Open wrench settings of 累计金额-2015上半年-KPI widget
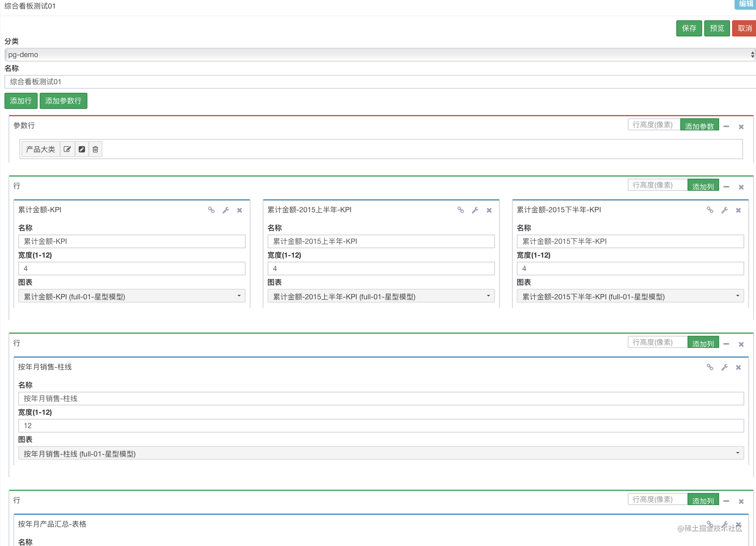Viewport: 756px width, 546px height. [475, 210]
